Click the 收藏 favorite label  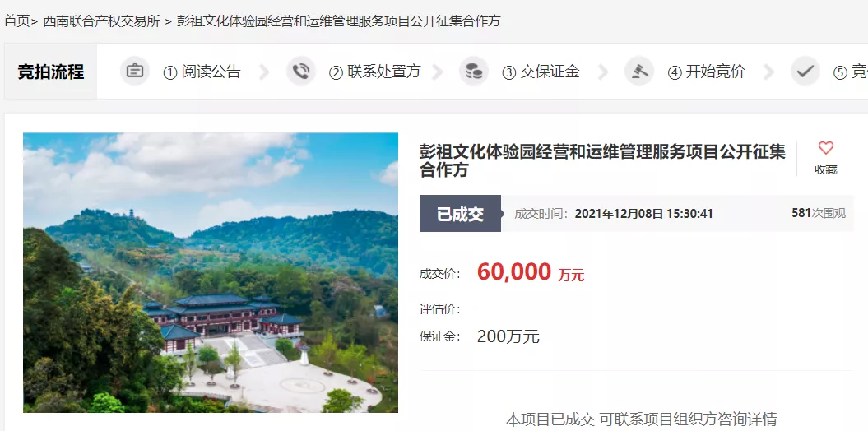(x=825, y=170)
